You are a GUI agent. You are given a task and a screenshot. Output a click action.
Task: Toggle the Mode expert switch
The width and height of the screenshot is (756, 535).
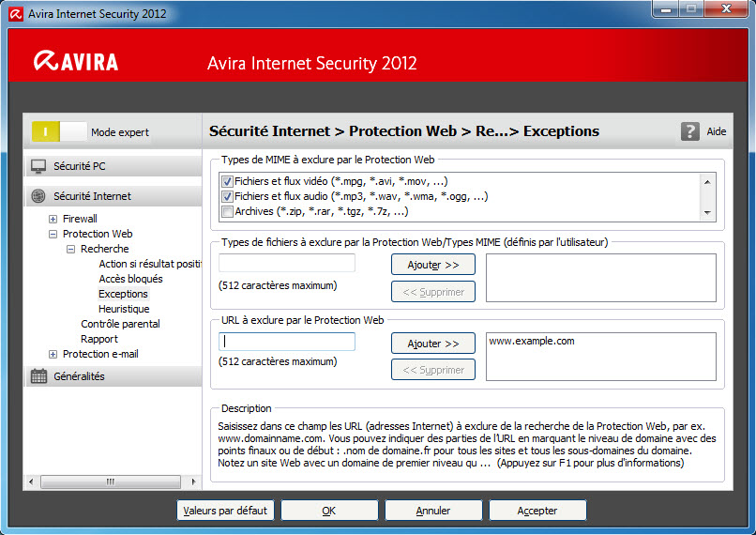[59, 131]
